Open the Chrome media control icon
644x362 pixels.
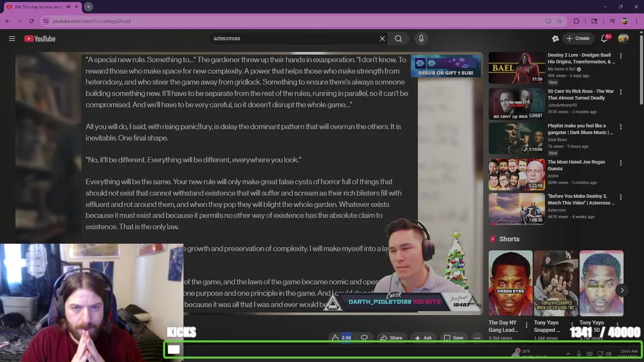(x=612, y=21)
